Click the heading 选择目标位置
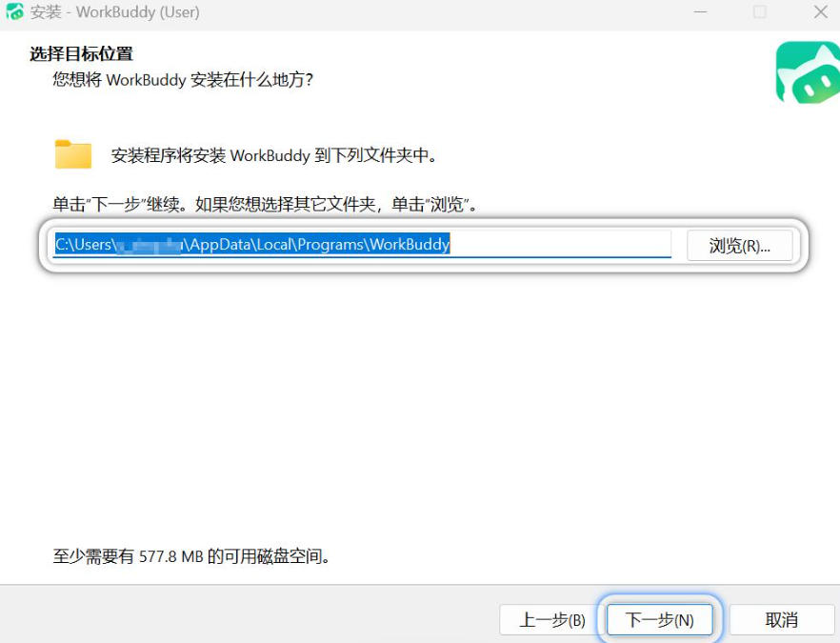Image resolution: width=840 pixels, height=643 pixels. coord(81,53)
